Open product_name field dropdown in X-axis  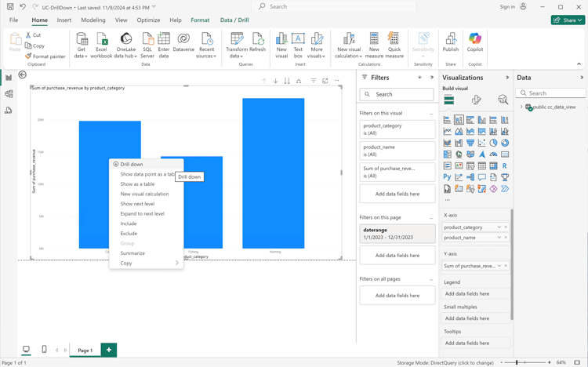(499, 237)
